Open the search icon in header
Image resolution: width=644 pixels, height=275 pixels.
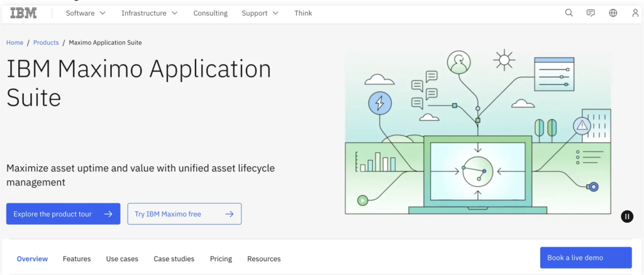[x=569, y=13]
